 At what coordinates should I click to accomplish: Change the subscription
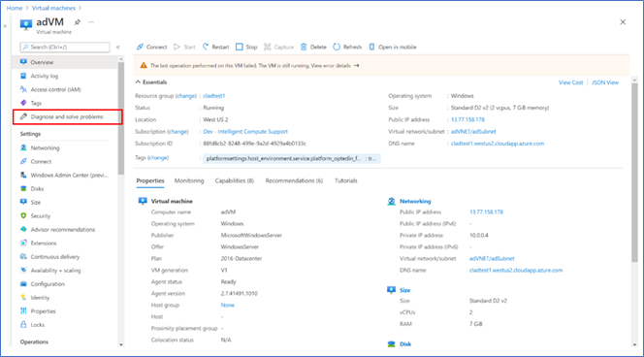(x=177, y=132)
